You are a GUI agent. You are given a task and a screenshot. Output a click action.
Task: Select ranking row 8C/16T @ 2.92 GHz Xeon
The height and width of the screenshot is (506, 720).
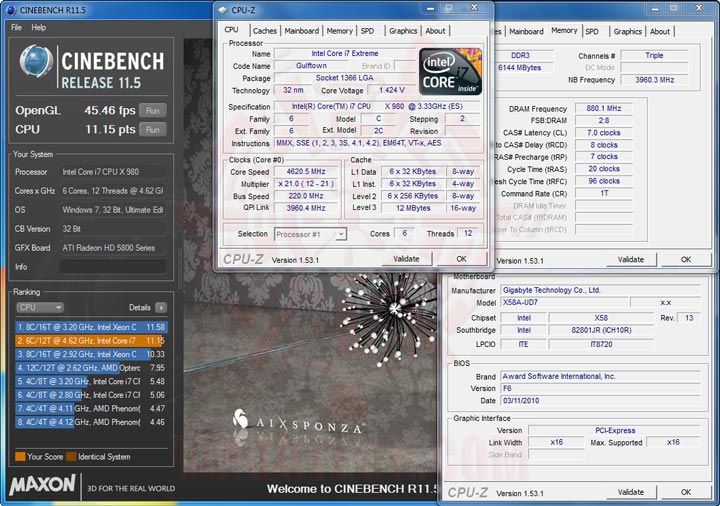tap(91, 354)
